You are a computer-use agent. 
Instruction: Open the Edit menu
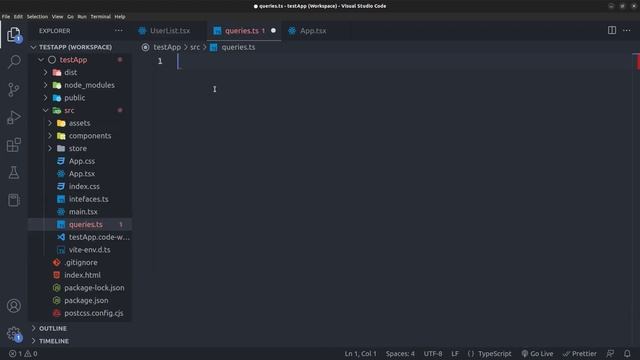coord(18,17)
